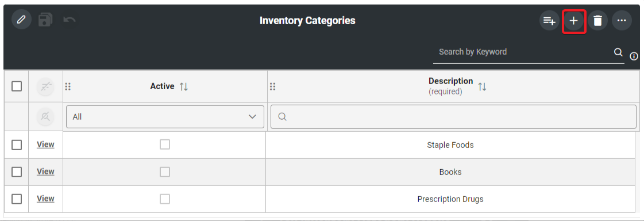Viewport: 644px width, 221px height.
Task: Click the pencil edit icon
Action: click(22, 20)
